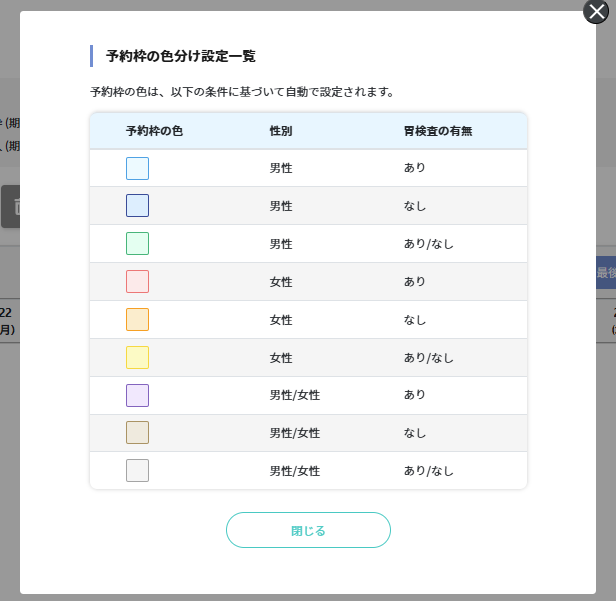Click the 閉じる button

click(x=308, y=530)
